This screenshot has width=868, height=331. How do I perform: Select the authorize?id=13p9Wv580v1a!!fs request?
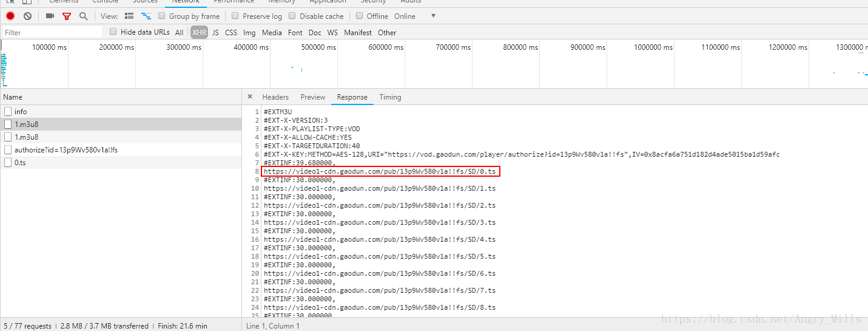coord(121,150)
